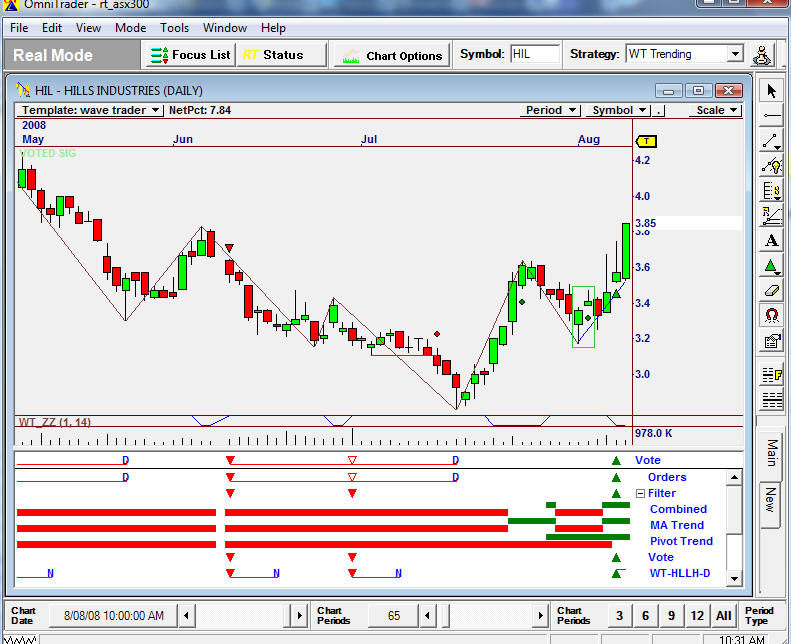Screen dimensions: 791x644
Task: Select the WT-HLLH-D system label
Action: pyautogui.click(x=680, y=573)
